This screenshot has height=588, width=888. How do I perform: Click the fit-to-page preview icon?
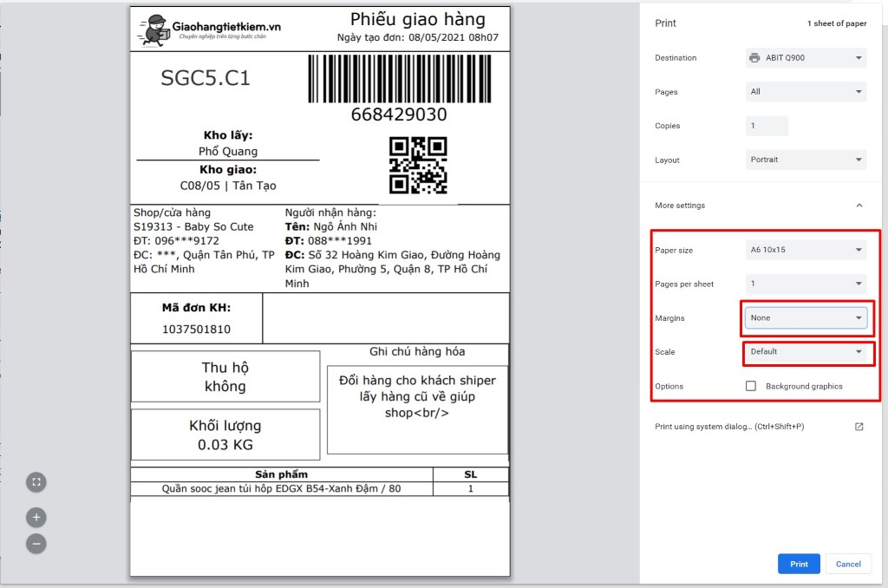36,482
